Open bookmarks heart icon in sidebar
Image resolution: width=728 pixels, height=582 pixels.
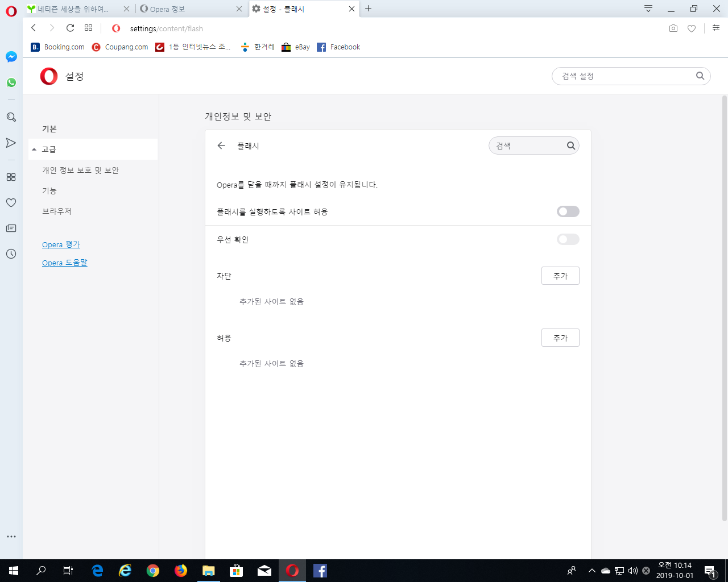point(11,203)
